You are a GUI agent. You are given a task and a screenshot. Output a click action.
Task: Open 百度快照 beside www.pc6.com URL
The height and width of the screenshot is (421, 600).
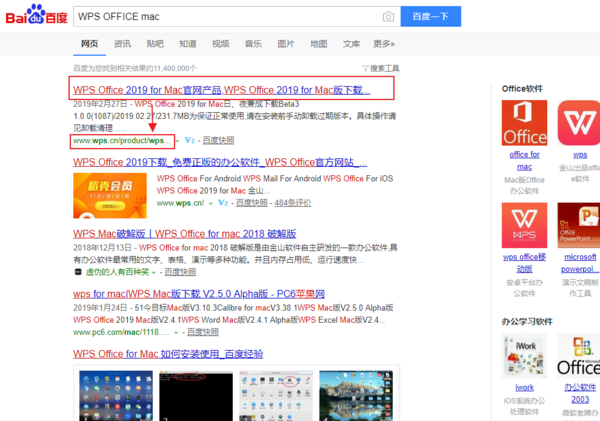(203, 332)
